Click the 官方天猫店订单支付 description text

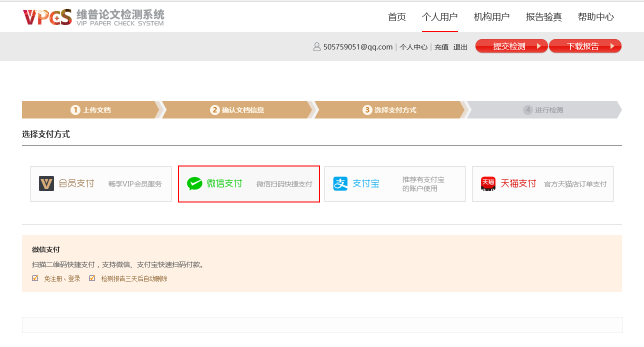pos(575,184)
